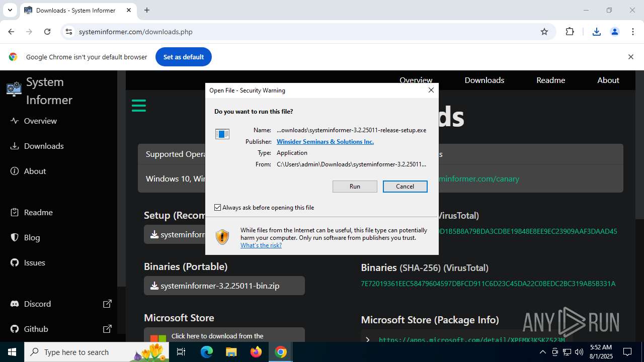644x362 pixels.
Task: Reload the page
Action: (x=47, y=32)
